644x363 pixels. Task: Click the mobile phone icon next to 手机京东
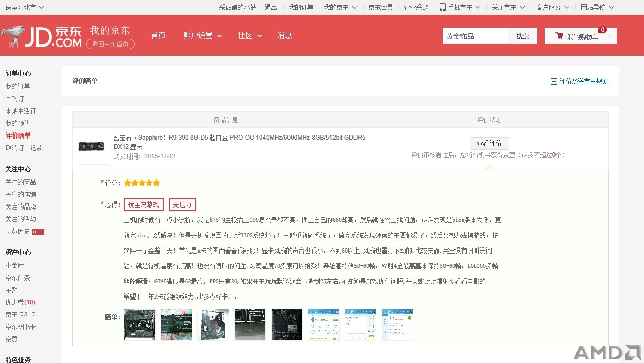443,7
